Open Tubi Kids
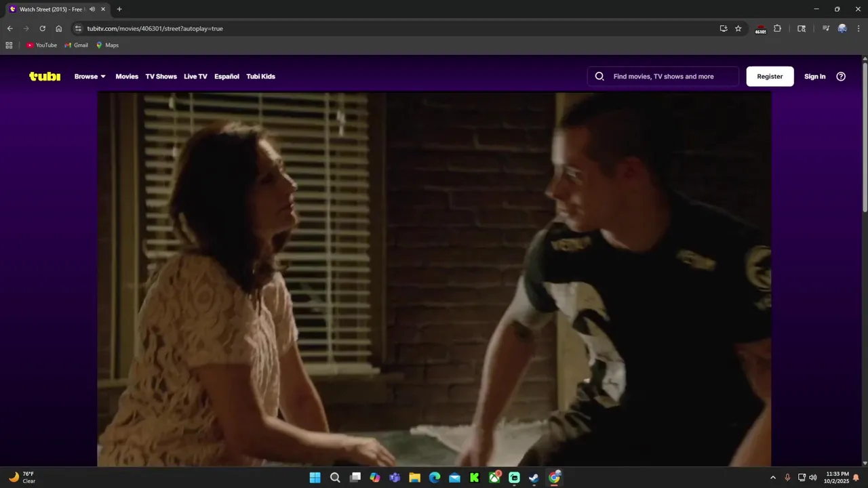Screen dimensions: 868x488 (x=260, y=77)
